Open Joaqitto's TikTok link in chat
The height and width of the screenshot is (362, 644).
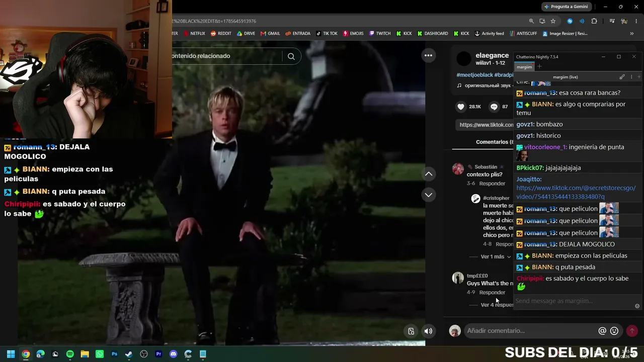click(x=576, y=192)
